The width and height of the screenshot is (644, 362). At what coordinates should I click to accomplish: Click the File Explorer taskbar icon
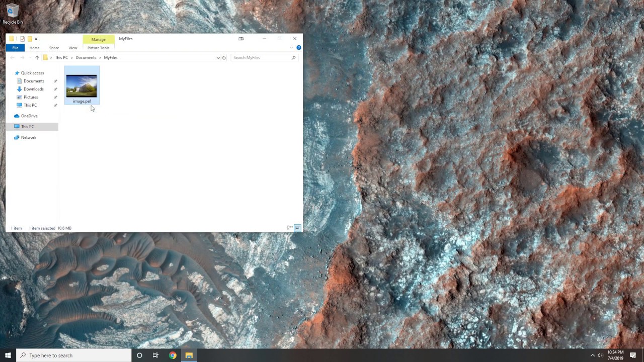point(189,355)
